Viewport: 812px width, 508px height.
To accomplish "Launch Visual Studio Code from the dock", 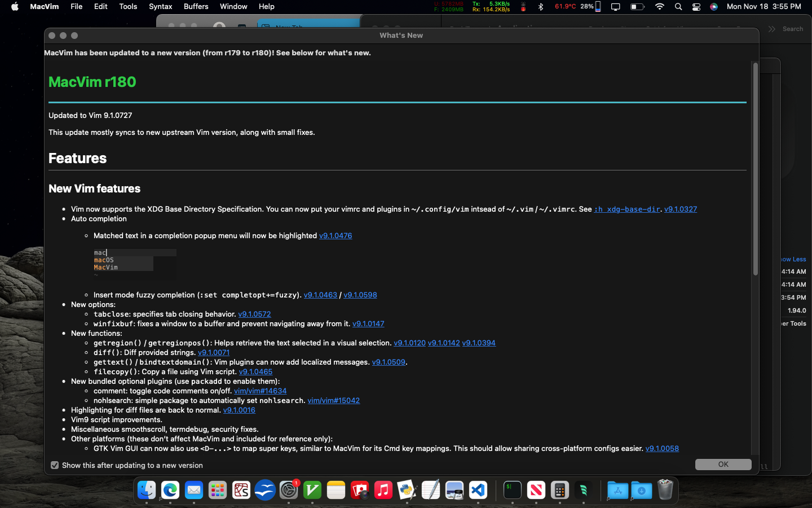I will [x=478, y=490].
